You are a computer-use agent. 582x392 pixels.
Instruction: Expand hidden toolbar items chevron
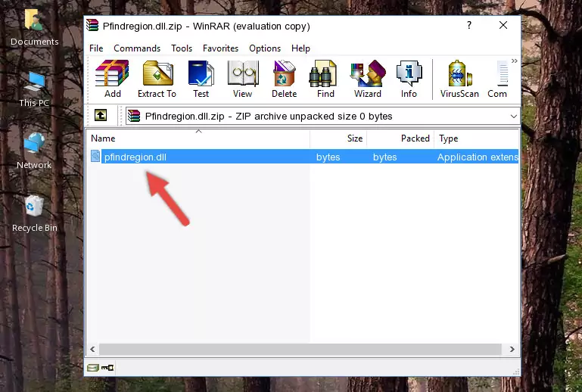514,61
